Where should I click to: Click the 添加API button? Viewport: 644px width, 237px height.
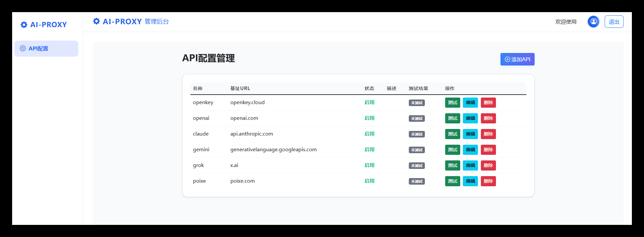[517, 59]
